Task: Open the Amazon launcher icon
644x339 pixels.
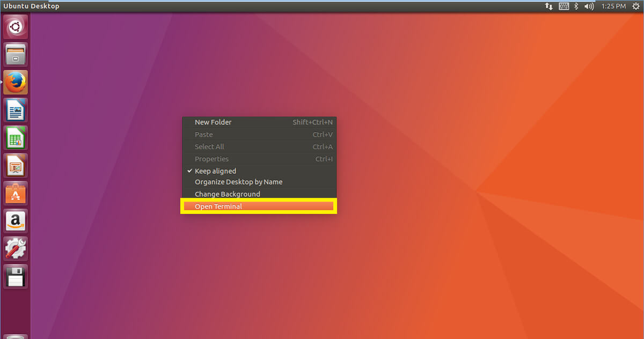Action: tap(16, 222)
